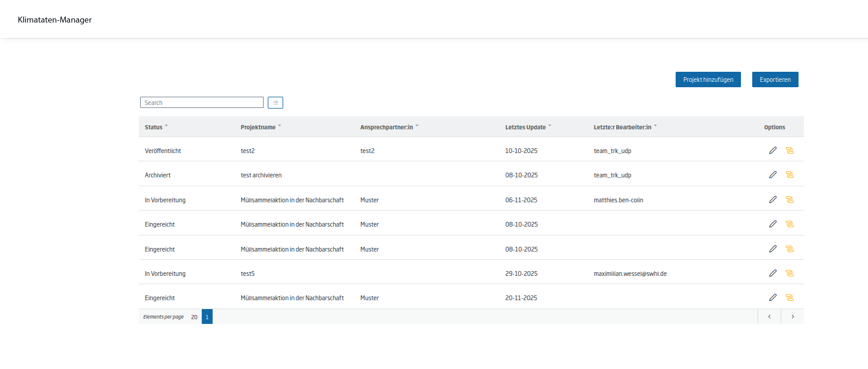Sort the table using the Status column chevron
Screen dimensions: 868x369
click(x=167, y=125)
